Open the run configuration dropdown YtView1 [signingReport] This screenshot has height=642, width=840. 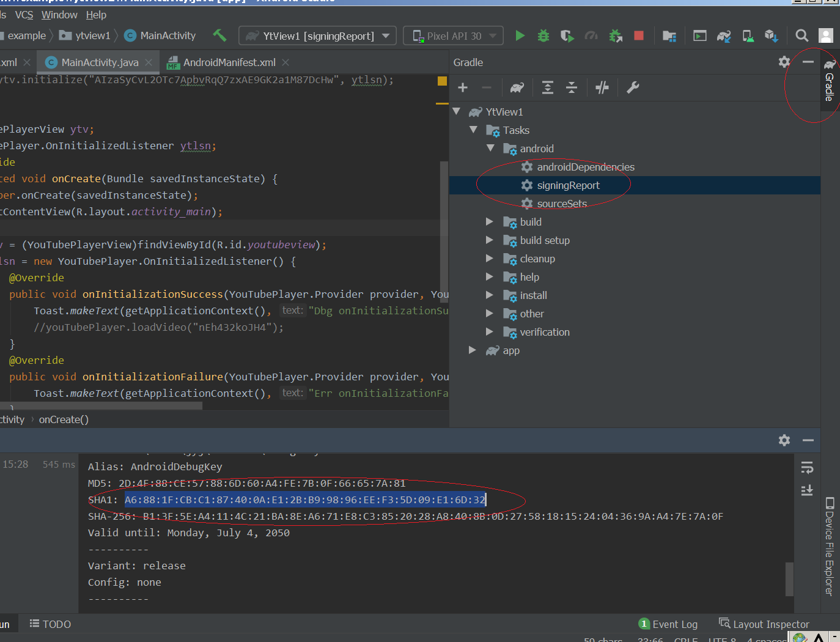click(317, 35)
